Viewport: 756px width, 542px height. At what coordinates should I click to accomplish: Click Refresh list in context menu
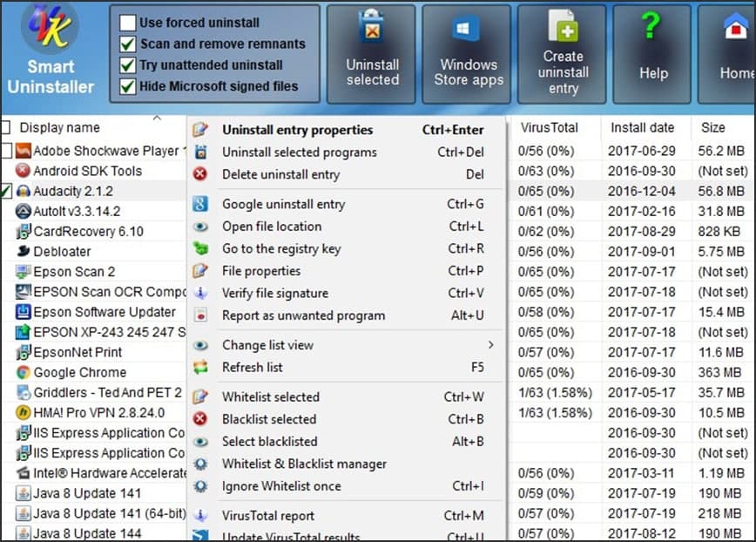coord(253,368)
